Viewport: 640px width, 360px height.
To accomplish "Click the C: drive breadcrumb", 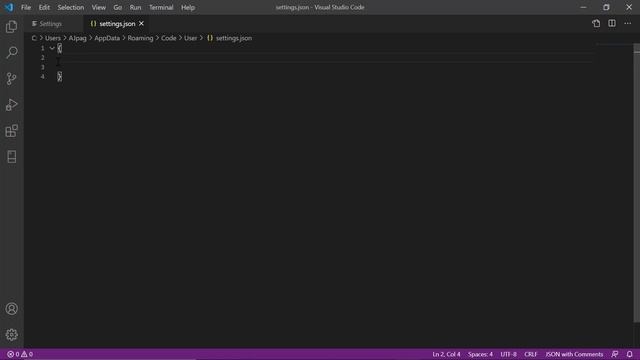I will click(x=34, y=38).
